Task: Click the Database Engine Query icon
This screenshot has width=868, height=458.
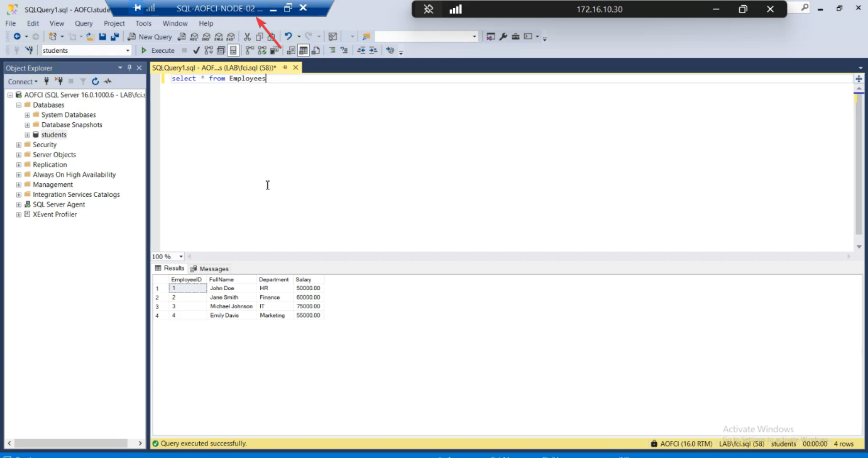Action: (x=182, y=36)
